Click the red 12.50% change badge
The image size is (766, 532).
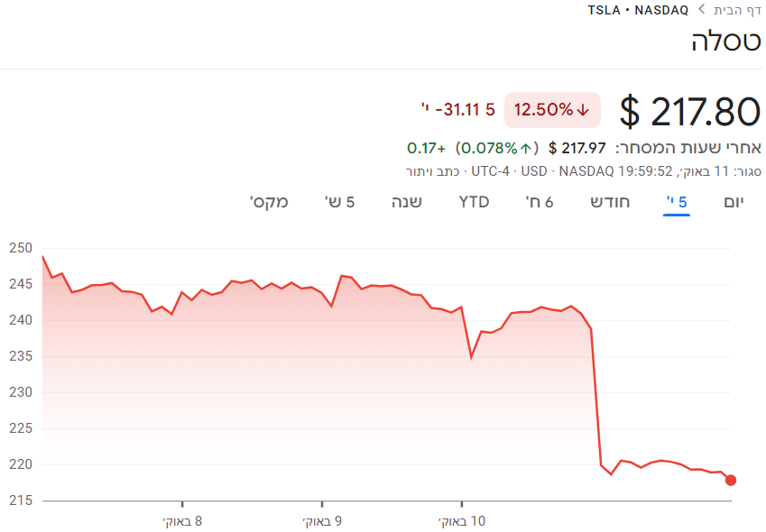tap(551, 110)
